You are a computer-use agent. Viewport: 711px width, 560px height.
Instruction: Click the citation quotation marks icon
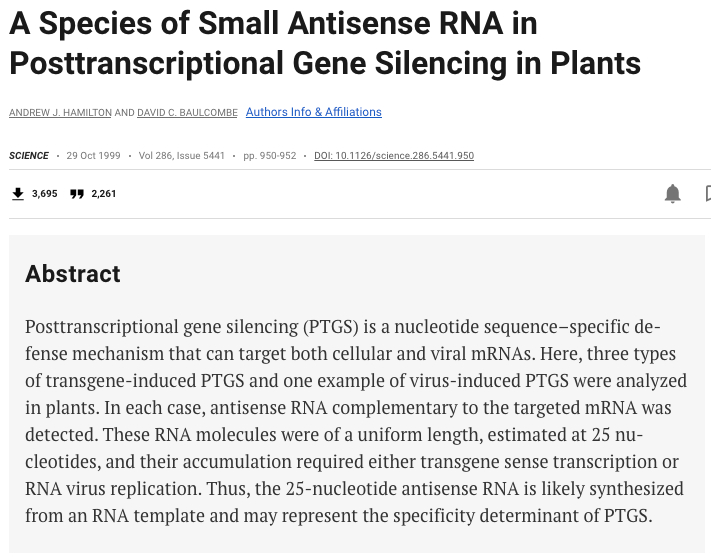coord(77,194)
